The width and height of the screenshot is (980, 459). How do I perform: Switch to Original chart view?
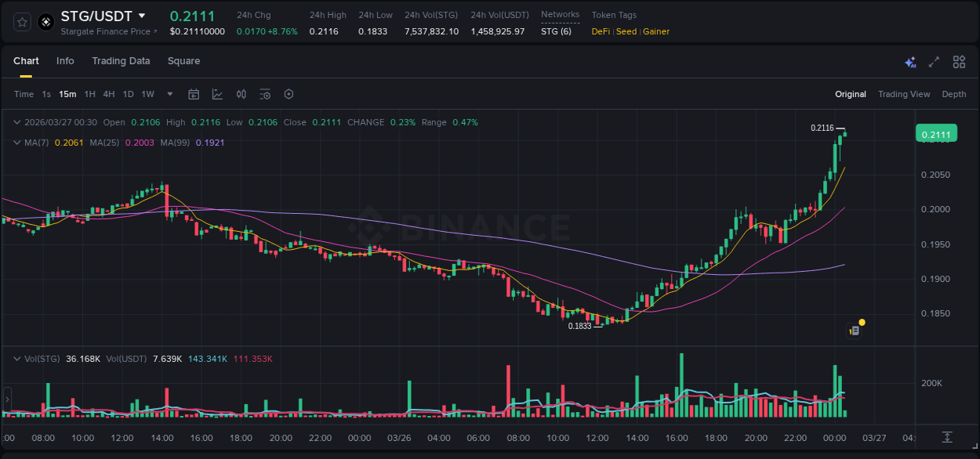tap(851, 94)
